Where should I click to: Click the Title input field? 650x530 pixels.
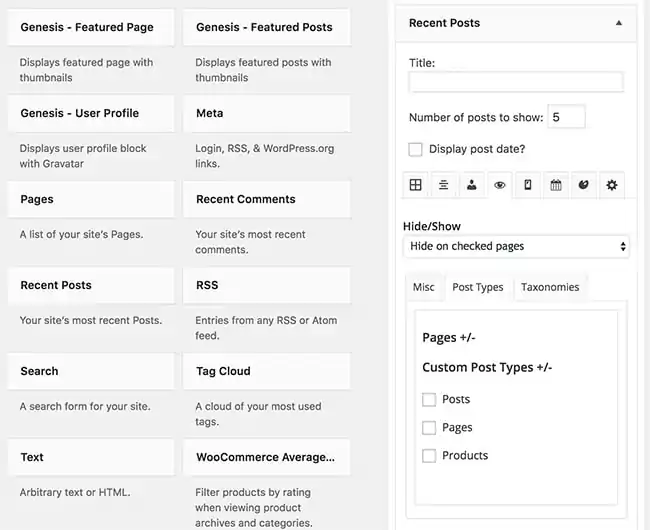coord(516,82)
